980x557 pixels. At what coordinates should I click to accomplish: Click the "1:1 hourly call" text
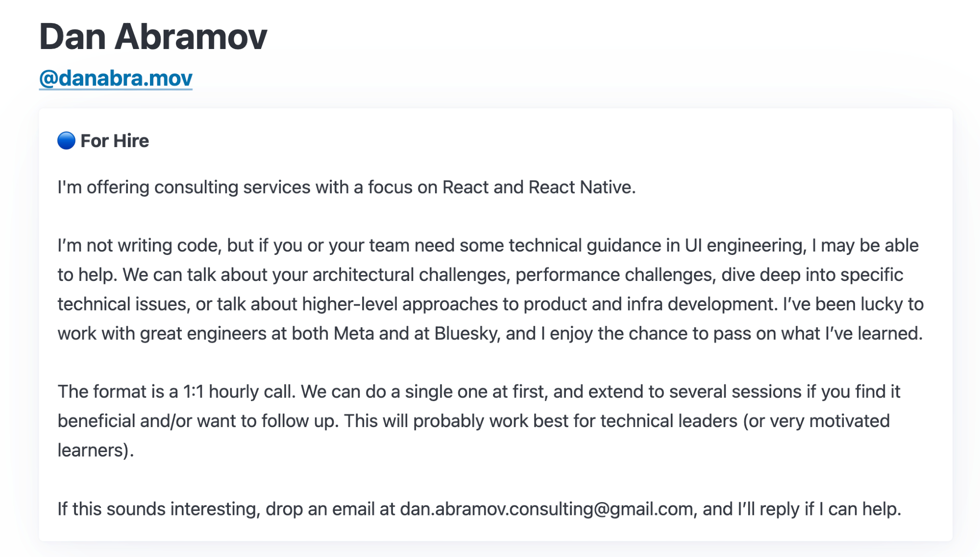tap(239, 392)
